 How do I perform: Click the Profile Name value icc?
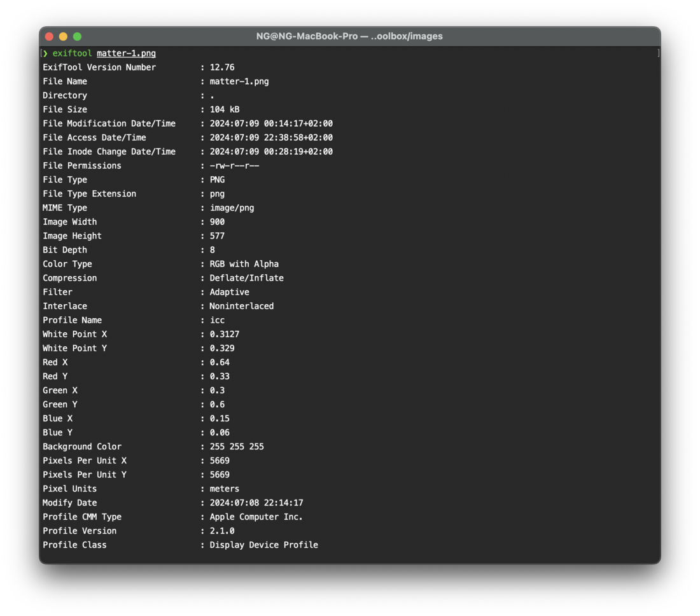[218, 320]
